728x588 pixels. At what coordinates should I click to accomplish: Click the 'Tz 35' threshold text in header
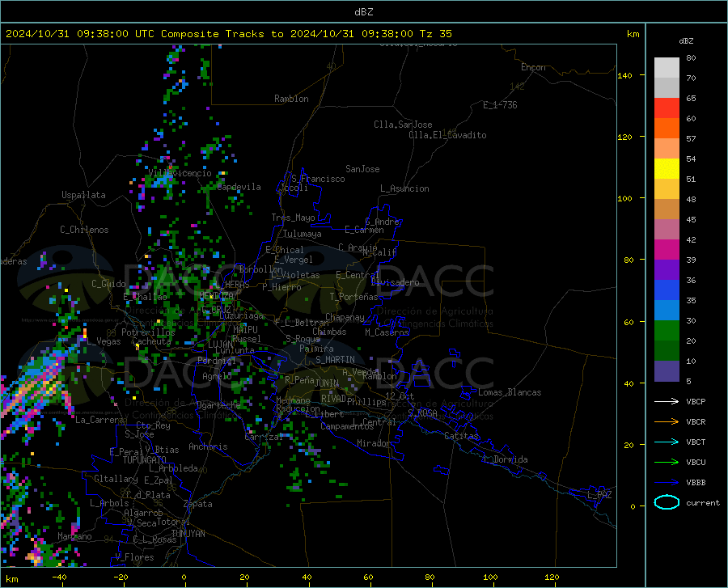(x=435, y=34)
